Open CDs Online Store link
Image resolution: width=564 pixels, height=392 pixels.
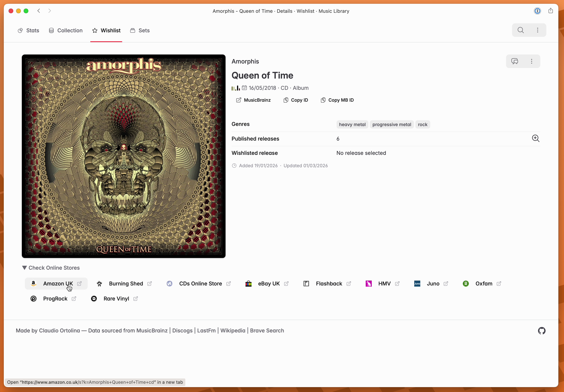pyautogui.click(x=199, y=284)
